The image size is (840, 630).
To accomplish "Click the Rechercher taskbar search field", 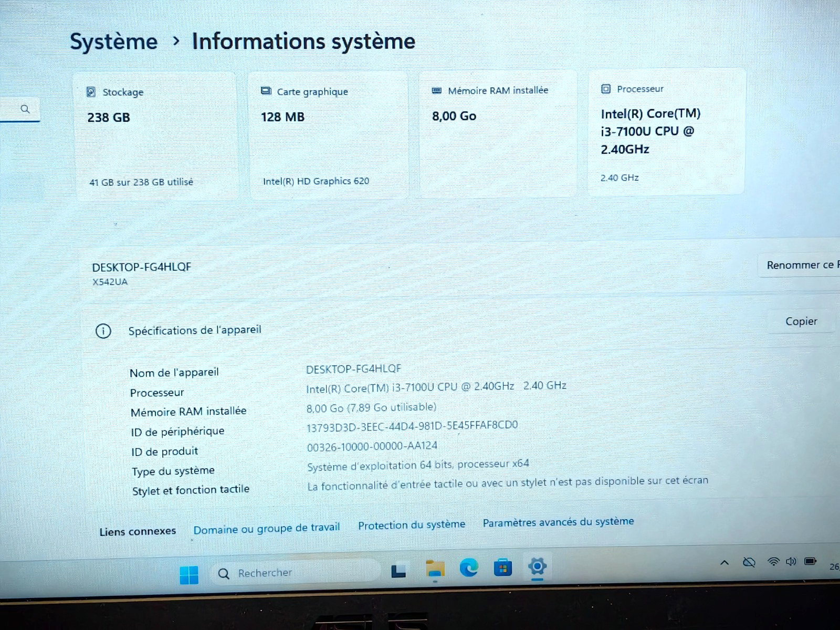I will click(x=296, y=572).
